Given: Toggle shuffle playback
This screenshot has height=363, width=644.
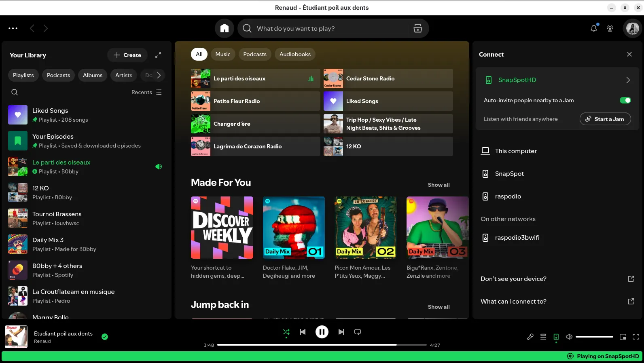Looking at the screenshot, I should [x=286, y=332].
